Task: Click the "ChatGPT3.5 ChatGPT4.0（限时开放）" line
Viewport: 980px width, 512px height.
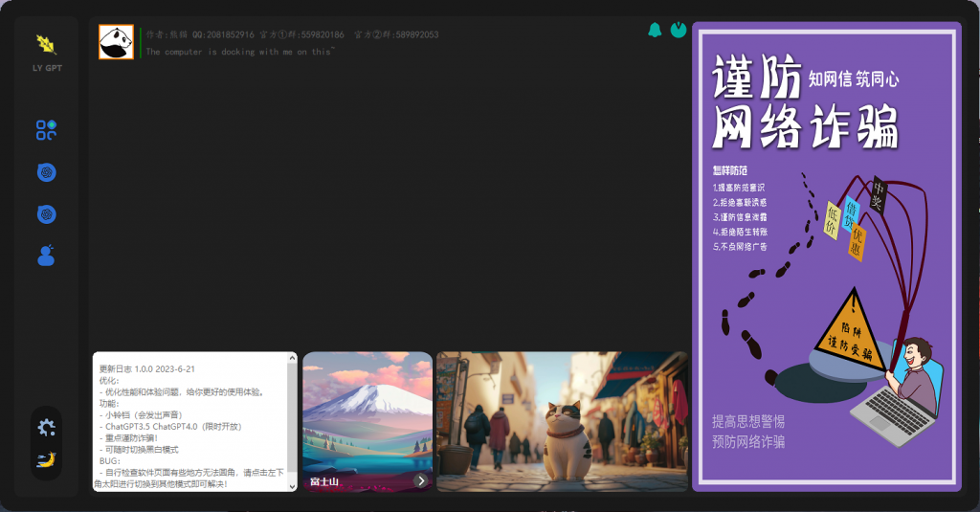Action: pos(170,427)
